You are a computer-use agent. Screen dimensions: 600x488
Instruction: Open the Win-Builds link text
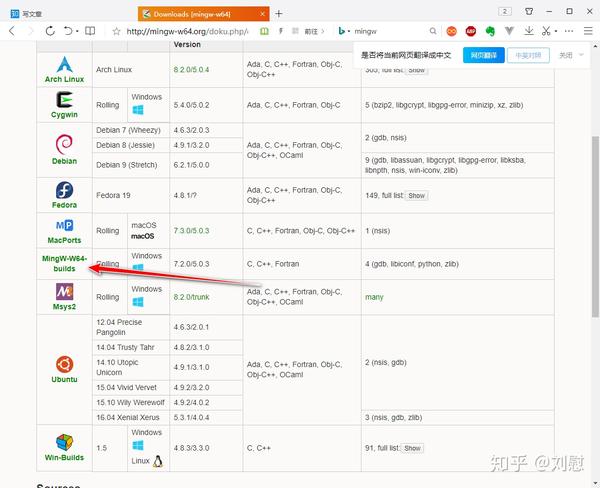pos(64,458)
